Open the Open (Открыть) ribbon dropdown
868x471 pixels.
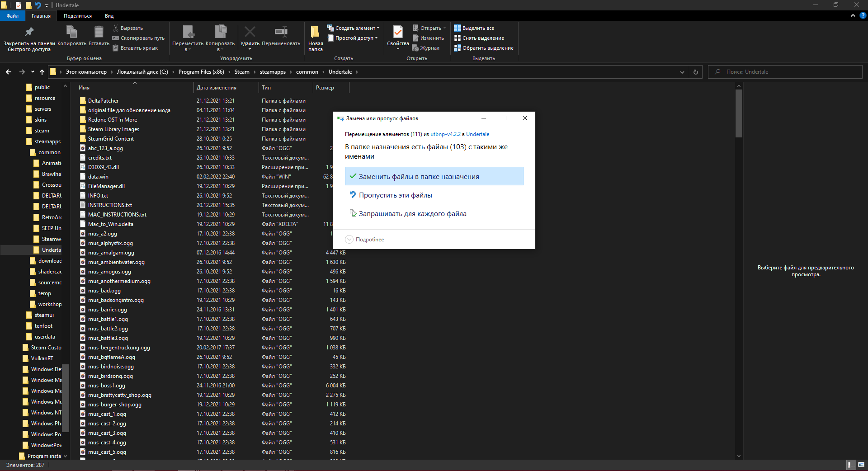[x=429, y=28]
